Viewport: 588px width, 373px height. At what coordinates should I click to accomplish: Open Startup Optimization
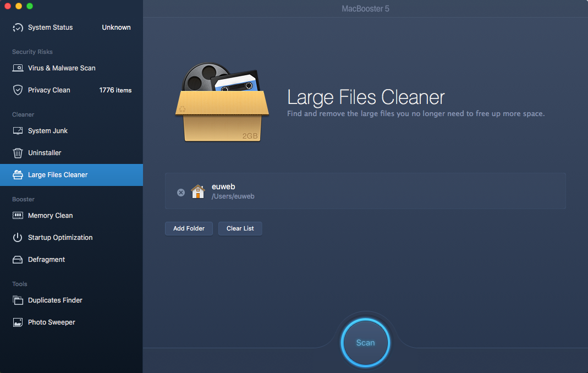tap(72, 238)
